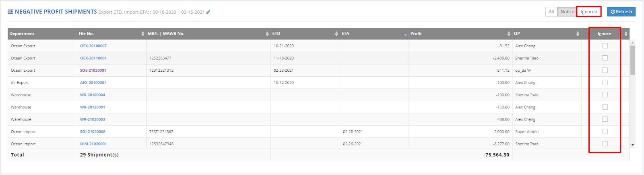The width and height of the screenshot is (644, 175).
Task: Enable Ignore for SOI-21020008 shipment
Action: point(605,131)
